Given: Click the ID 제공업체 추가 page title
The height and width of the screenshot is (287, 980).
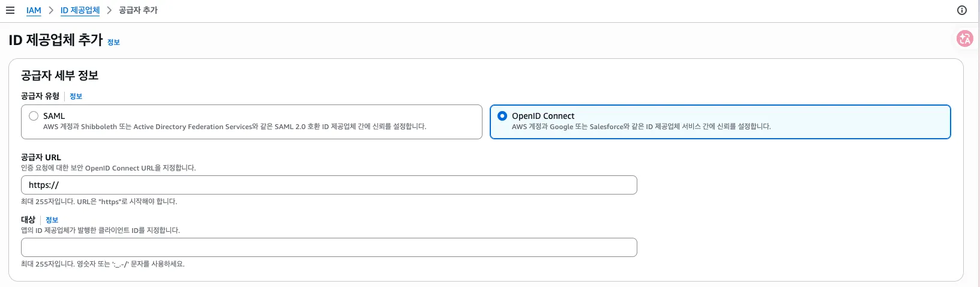Looking at the screenshot, I should click(56, 40).
